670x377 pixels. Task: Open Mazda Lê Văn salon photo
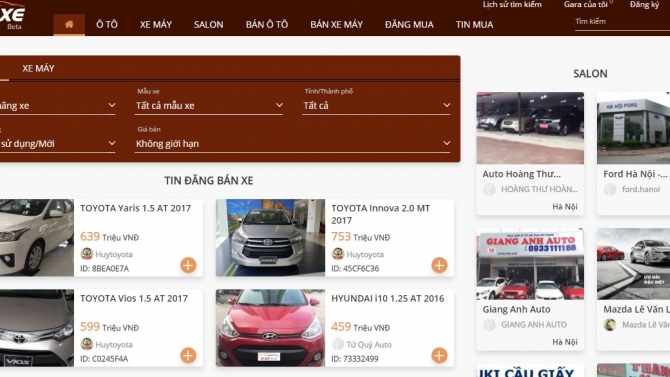[x=633, y=263]
